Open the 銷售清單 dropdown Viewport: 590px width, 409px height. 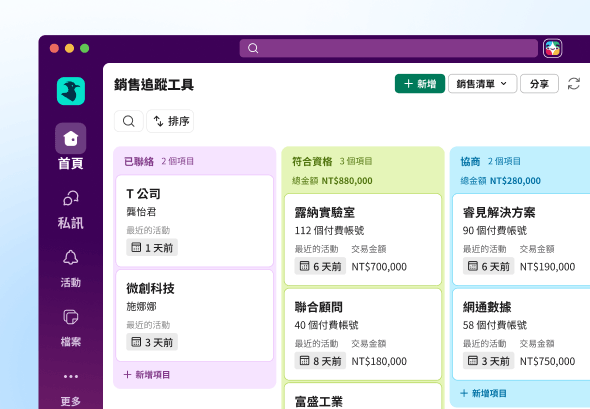click(482, 84)
